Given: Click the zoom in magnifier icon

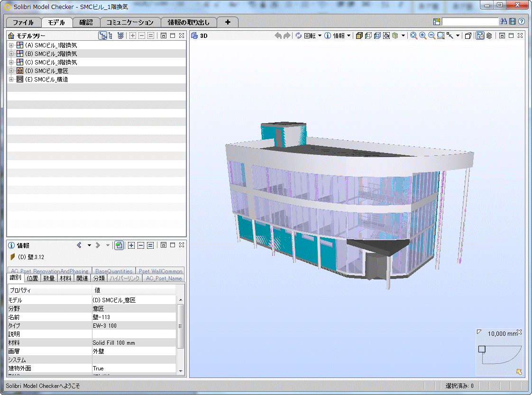Looking at the screenshot, I should tap(423, 36).
